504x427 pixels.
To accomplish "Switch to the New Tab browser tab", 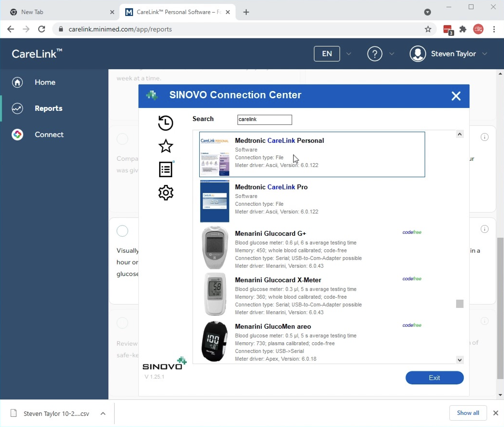I will pyautogui.click(x=60, y=12).
